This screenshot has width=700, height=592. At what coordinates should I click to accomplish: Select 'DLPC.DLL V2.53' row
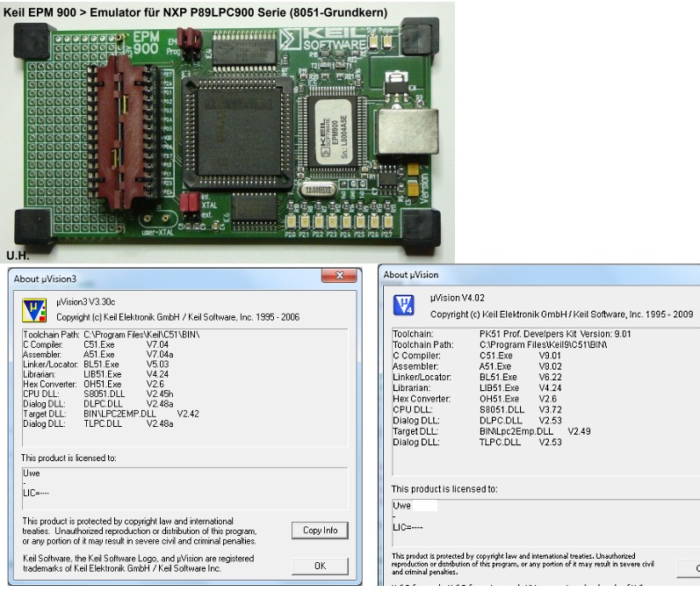(x=477, y=421)
